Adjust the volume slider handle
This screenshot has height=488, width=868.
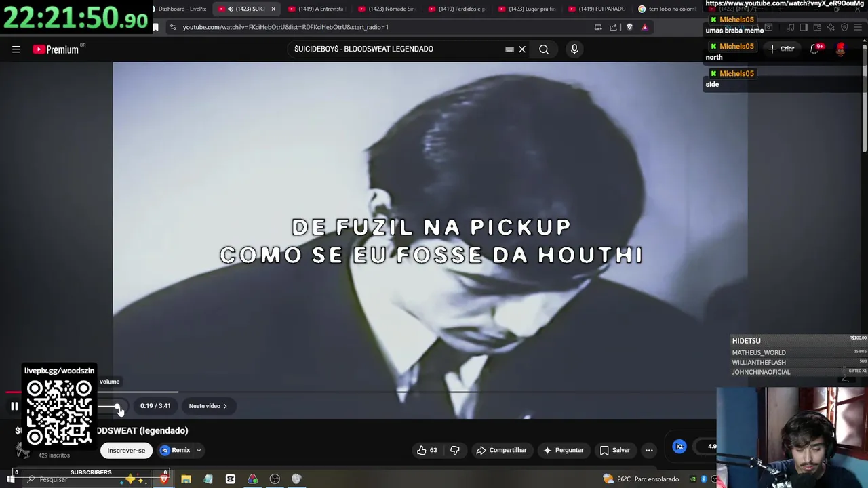[x=117, y=407]
